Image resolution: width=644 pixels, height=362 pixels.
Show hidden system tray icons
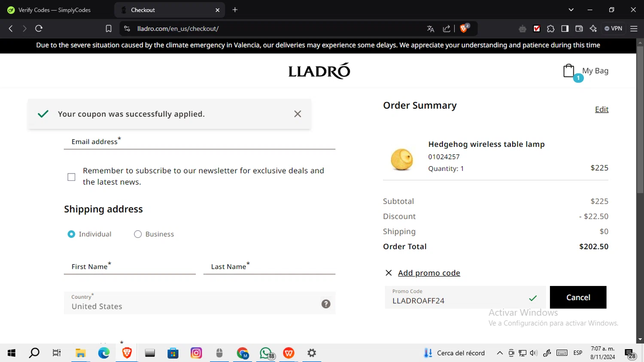[x=500, y=353]
